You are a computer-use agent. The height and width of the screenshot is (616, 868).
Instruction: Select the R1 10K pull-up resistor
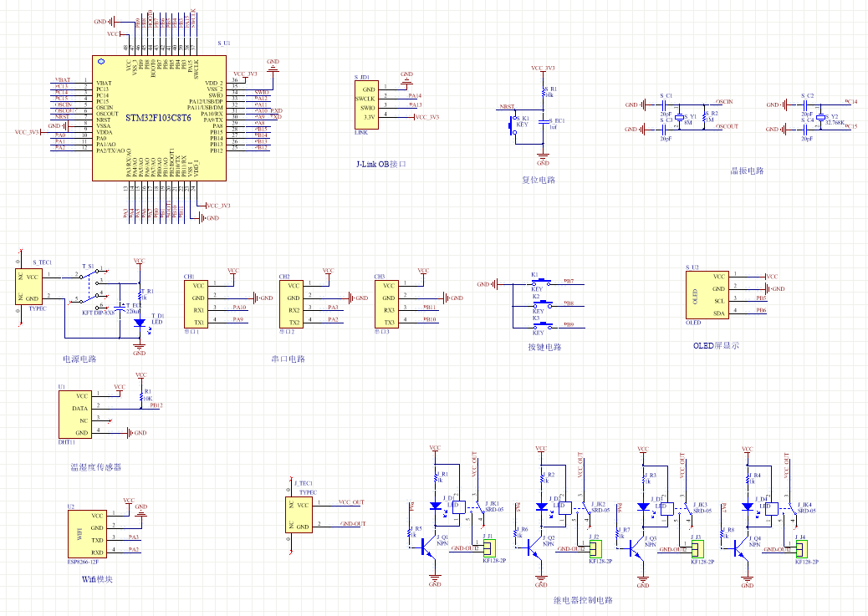pos(140,398)
